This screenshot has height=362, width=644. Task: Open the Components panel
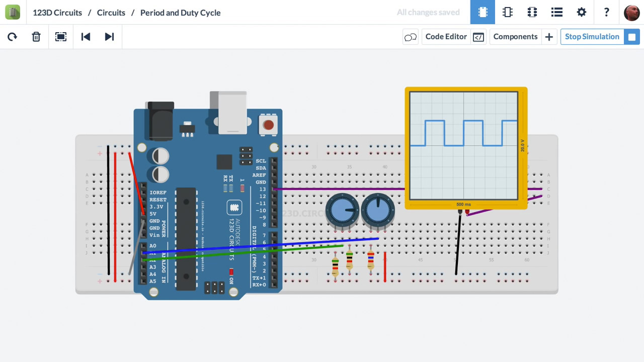coord(516,37)
